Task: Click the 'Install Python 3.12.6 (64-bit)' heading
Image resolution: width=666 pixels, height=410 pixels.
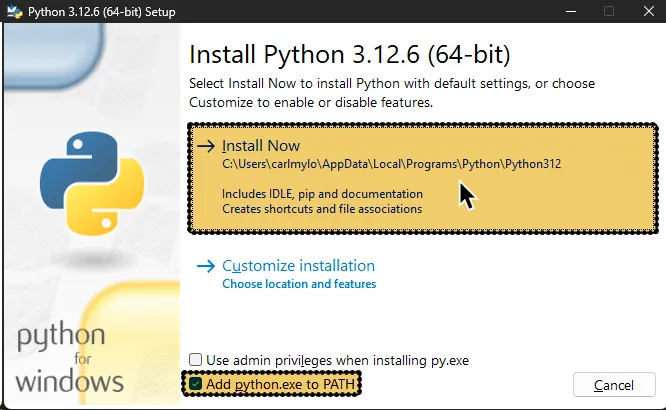Action: (x=350, y=54)
